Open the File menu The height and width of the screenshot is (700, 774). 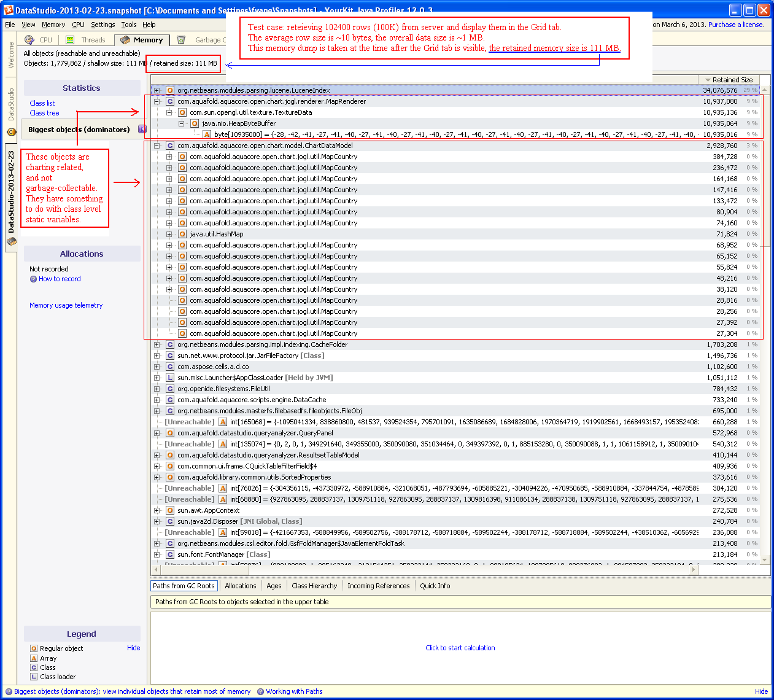pyautogui.click(x=10, y=25)
